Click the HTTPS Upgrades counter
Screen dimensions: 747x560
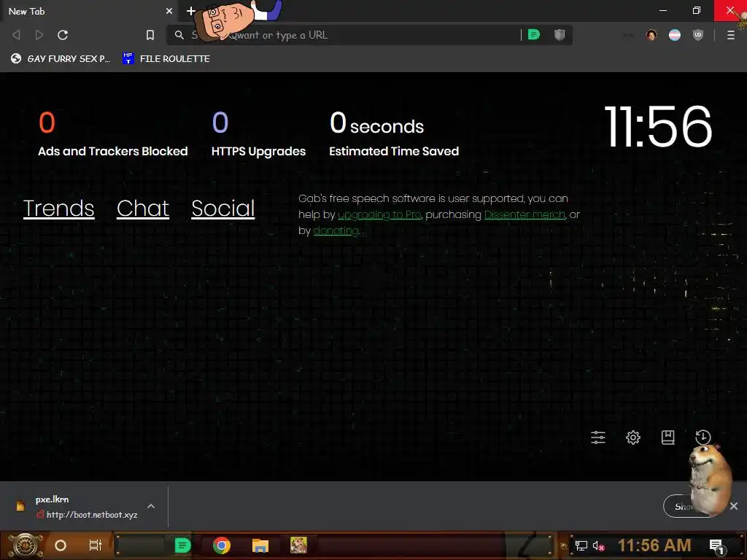pyautogui.click(x=259, y=134)
